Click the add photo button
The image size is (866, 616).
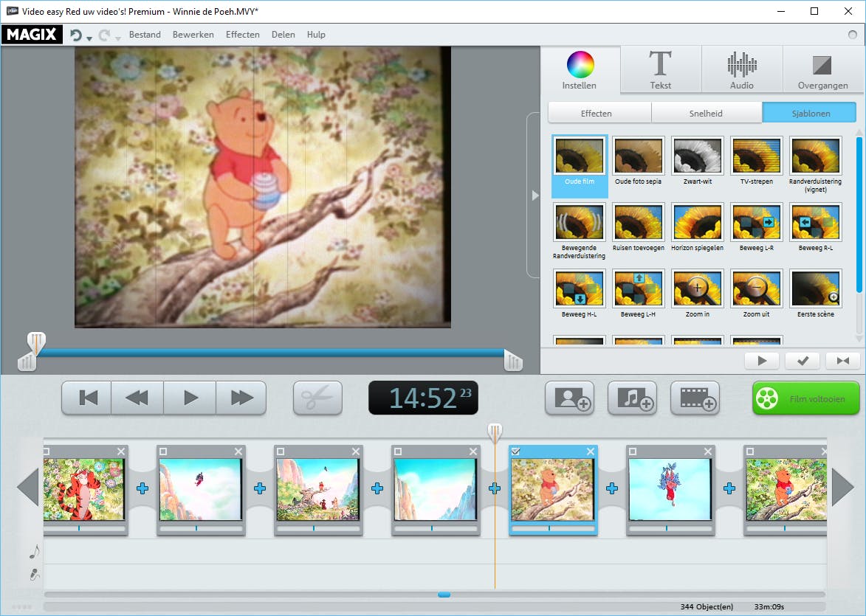[569, 398]
